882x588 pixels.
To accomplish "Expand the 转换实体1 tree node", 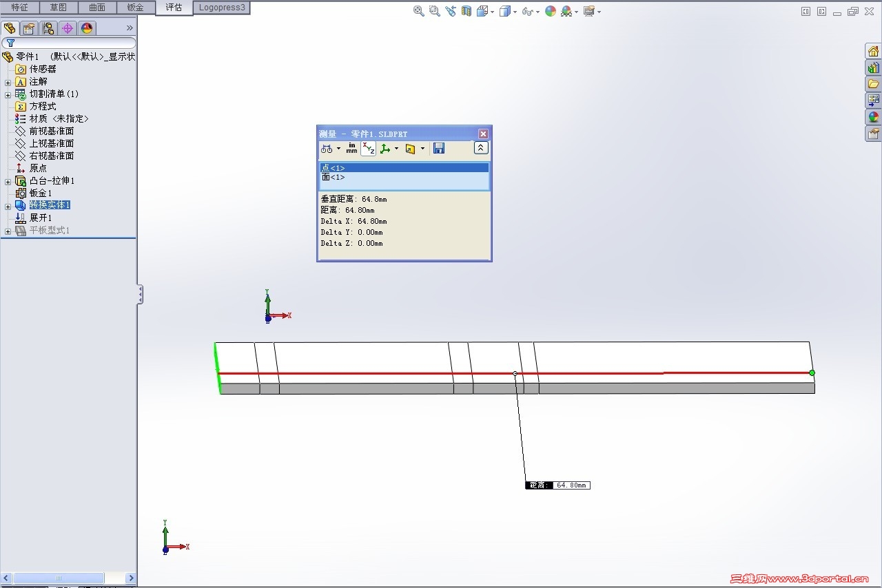I will (8, 206).
